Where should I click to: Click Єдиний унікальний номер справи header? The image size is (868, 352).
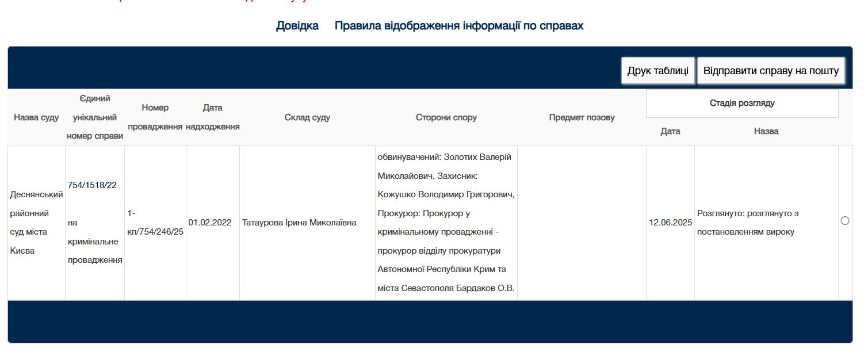coord(95,117)
